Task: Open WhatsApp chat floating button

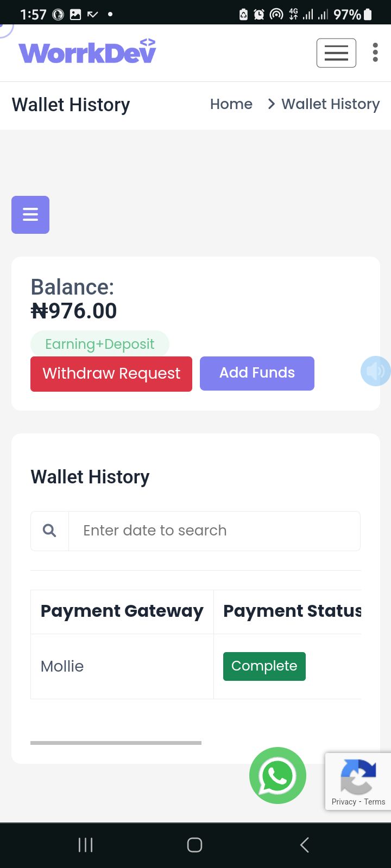Action: (278, 775)
